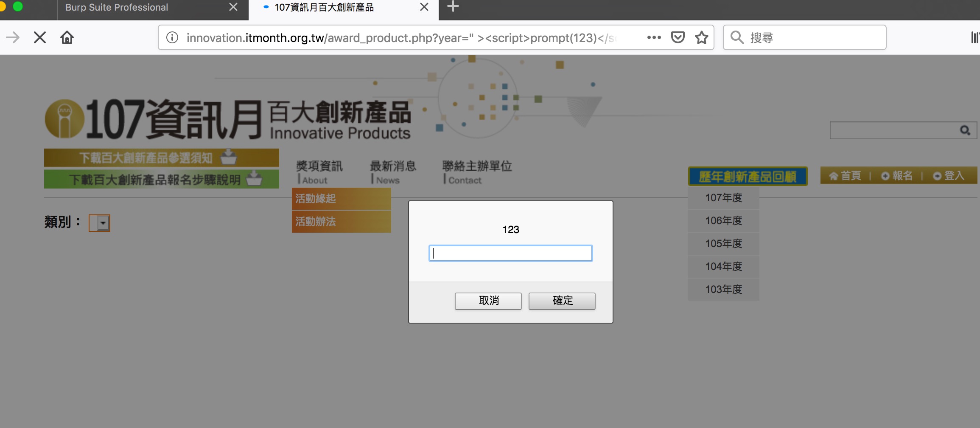Click the 107資訊月 gold logo icon
The image size is (980, 428).
64,119
